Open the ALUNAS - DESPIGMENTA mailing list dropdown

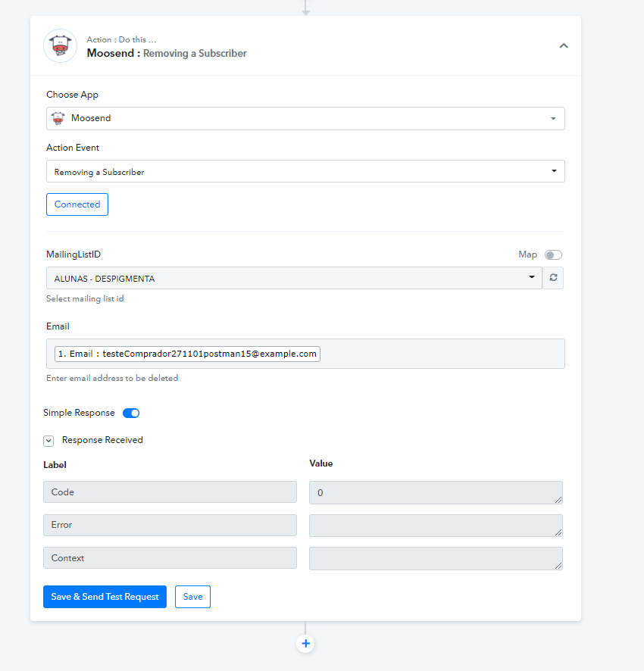(x=294, y=278)
